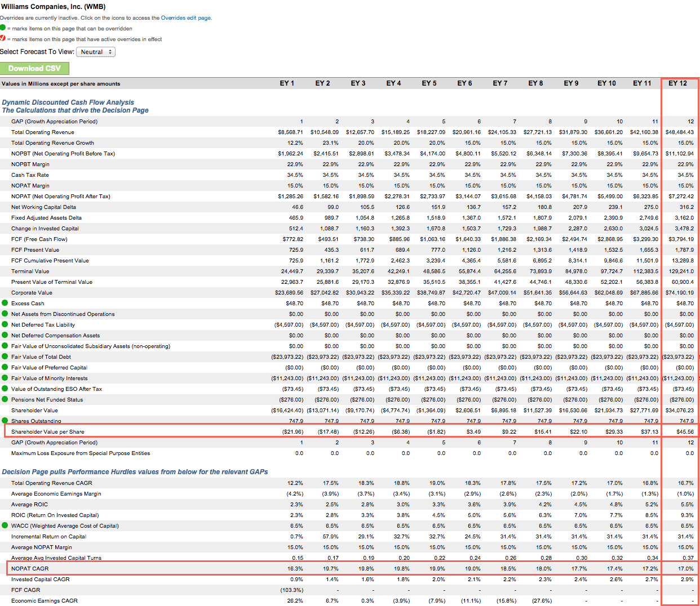This screenshot has height=606, width=700.
Task: Click the Fixed Adjusted Assets Delta row label
Action: [x=46, y=218]
